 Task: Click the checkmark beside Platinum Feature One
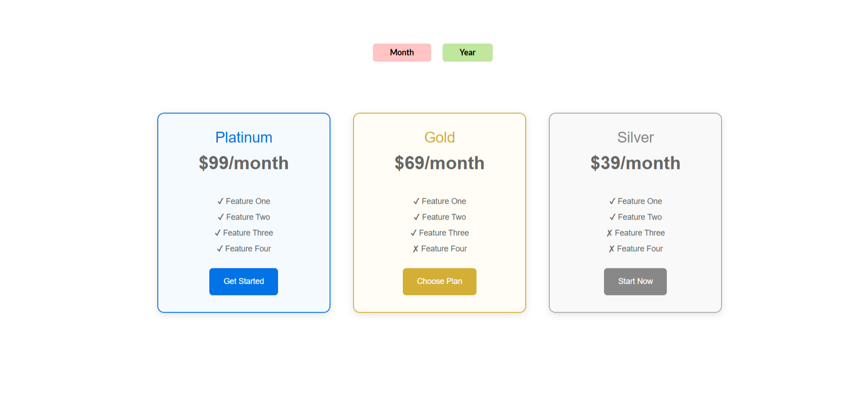tap(220, 202)
